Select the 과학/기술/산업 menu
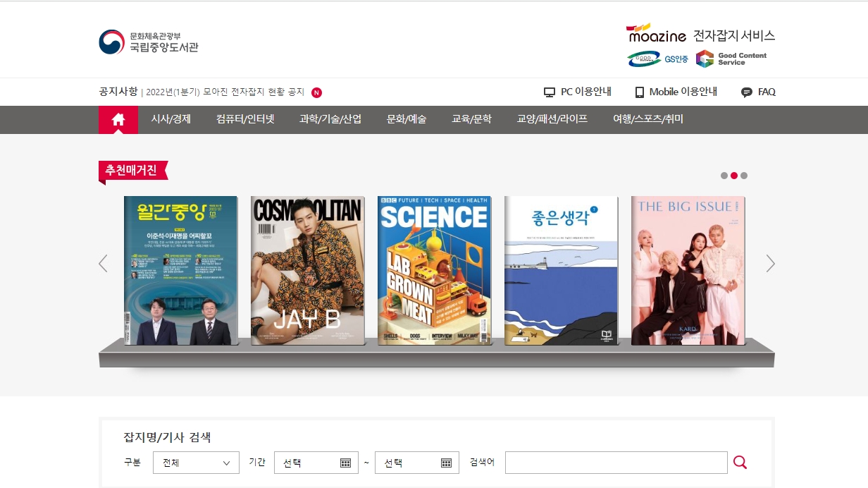This screenshot has width=868, height=488. tap(330, 120)
